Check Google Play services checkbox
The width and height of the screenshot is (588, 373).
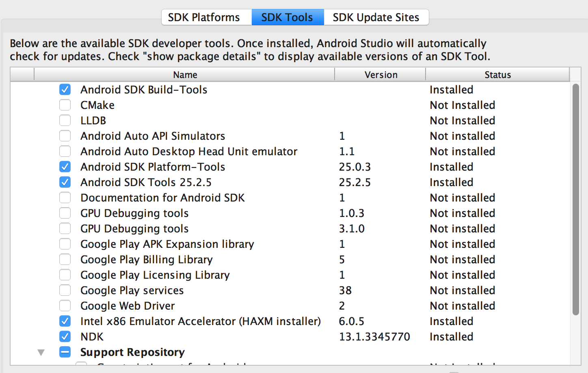tap(65, 290)
